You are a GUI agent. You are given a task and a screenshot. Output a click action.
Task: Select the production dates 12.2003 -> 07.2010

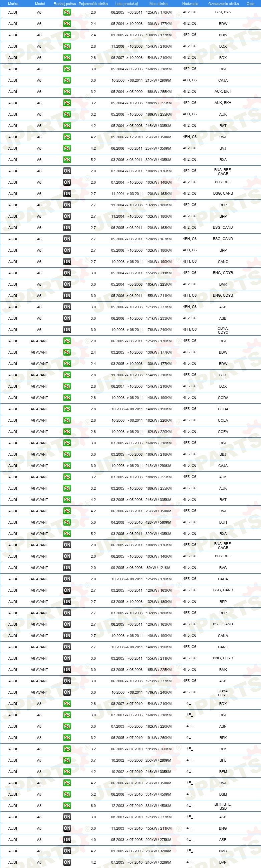(127, 806)
